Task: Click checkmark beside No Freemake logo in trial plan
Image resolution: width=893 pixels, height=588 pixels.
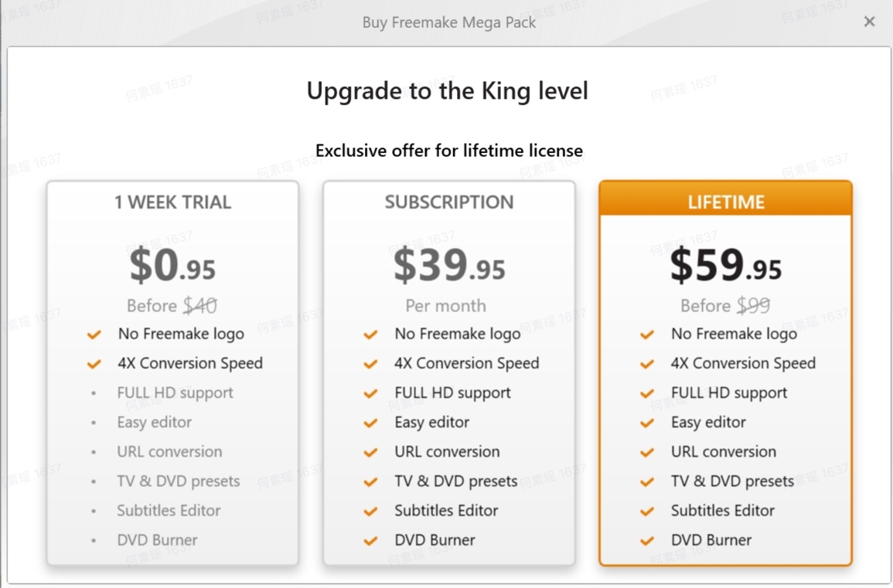Action: click(94, 334)
